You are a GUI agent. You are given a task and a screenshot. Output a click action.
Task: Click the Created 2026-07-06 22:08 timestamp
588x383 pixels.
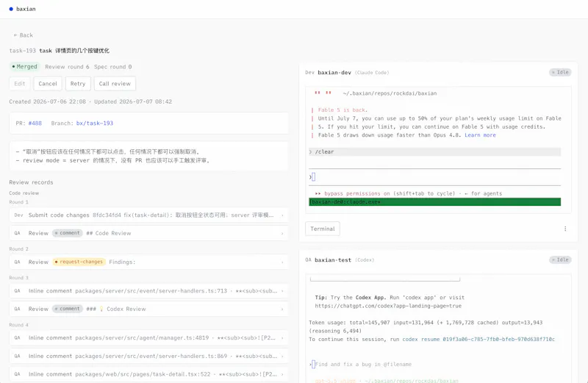click(48, 101)
